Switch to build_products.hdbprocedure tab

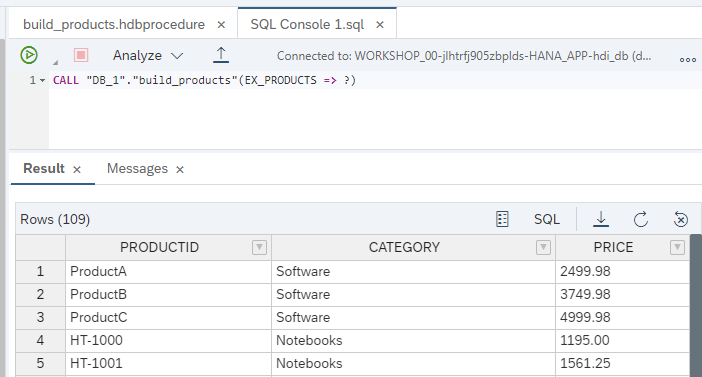tap(114, 24)
